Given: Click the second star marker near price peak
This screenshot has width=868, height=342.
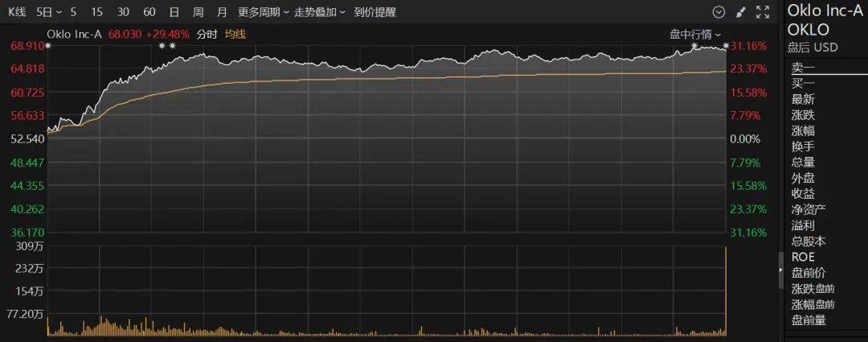Looking at the screenshot, I should point(172,45).
